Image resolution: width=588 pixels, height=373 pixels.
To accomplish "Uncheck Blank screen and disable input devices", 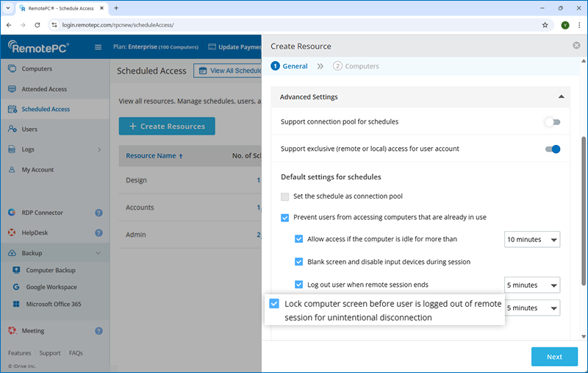I will 299,261.
